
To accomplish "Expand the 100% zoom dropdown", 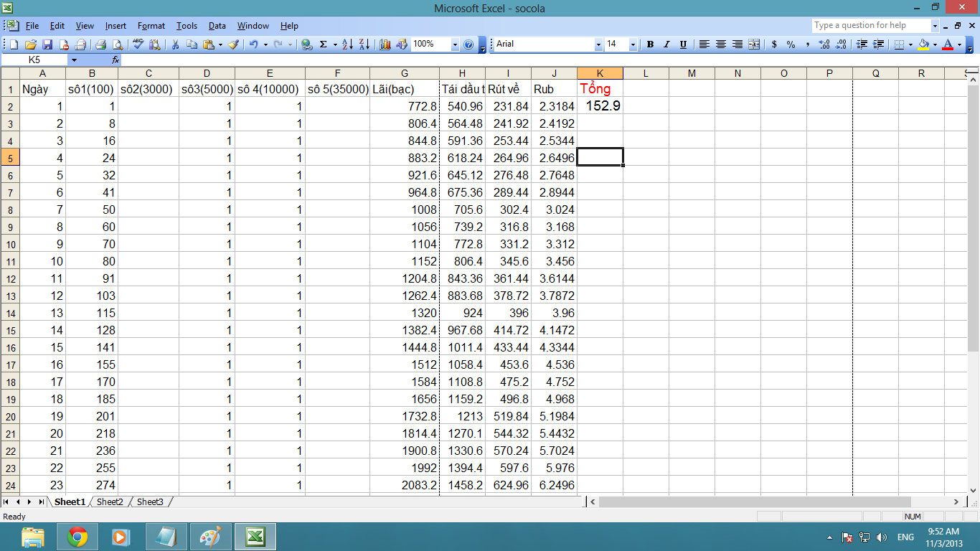I will pyautogui.click(x=455, y=44).
